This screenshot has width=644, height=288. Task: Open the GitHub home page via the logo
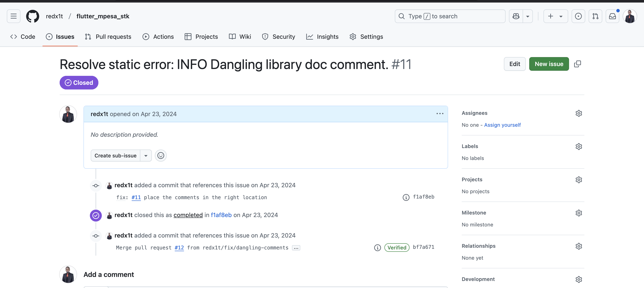click(33, 16)
